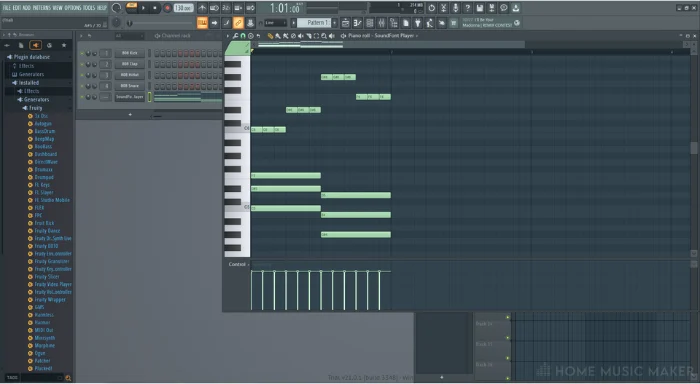The height and width of the screenshot is (384, 700).
Task: Toggle wait for input to start playing
Action: tap(214, 8)
